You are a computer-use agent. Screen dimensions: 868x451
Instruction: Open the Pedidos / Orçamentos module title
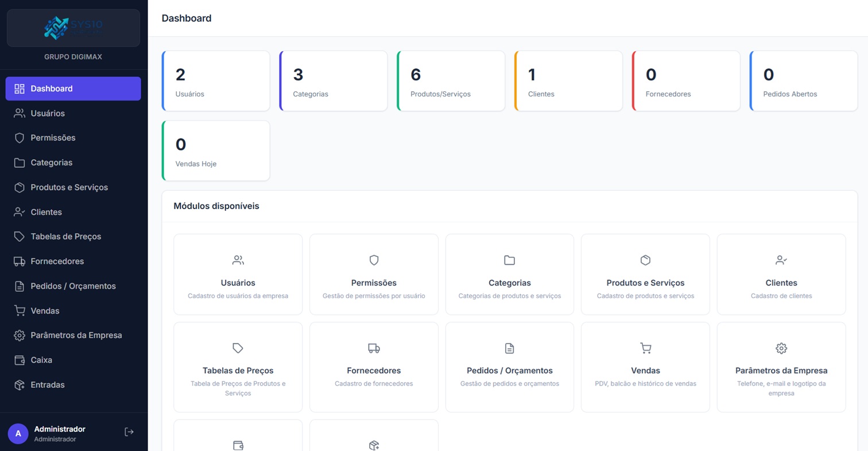510,371
